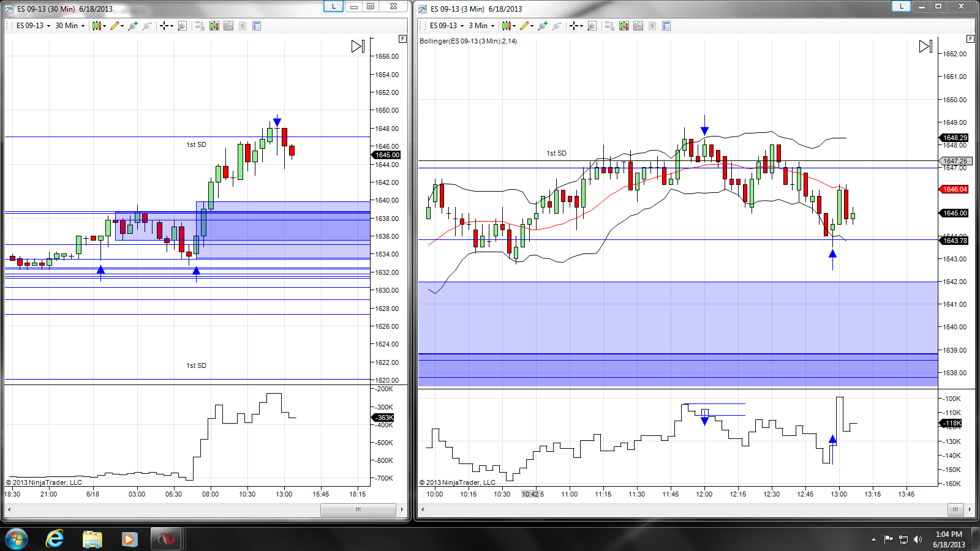This screenshot has width=980, height=551.
Task: Open crosshair cursor menu in 30 Min window
Action: (x=166, y=26)
